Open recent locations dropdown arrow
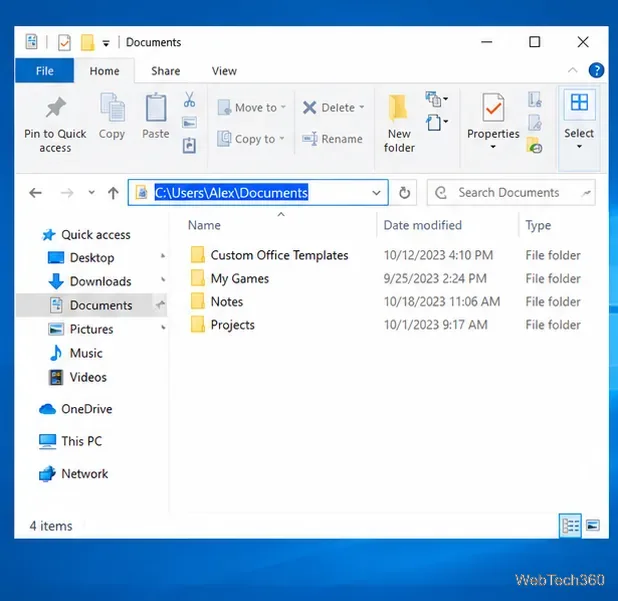618x601 pixels. (x=91, y=193)
